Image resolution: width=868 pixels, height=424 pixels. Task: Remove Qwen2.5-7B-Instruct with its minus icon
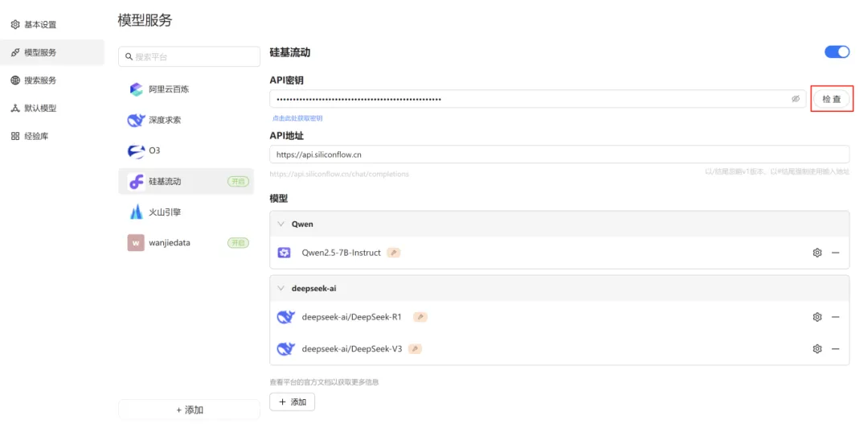coord(835,253)
